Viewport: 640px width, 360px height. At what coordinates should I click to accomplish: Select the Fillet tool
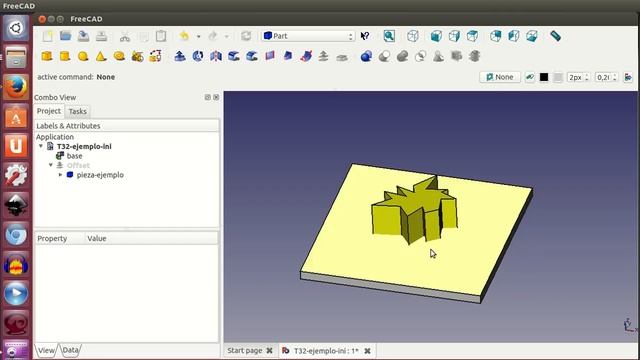233,56
